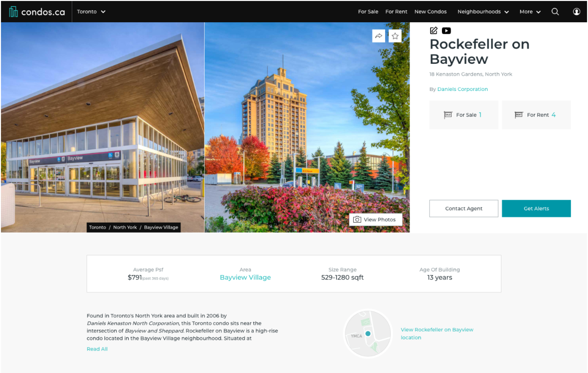Click the Rockefeller on Bayview heading

tap(479, 52)
